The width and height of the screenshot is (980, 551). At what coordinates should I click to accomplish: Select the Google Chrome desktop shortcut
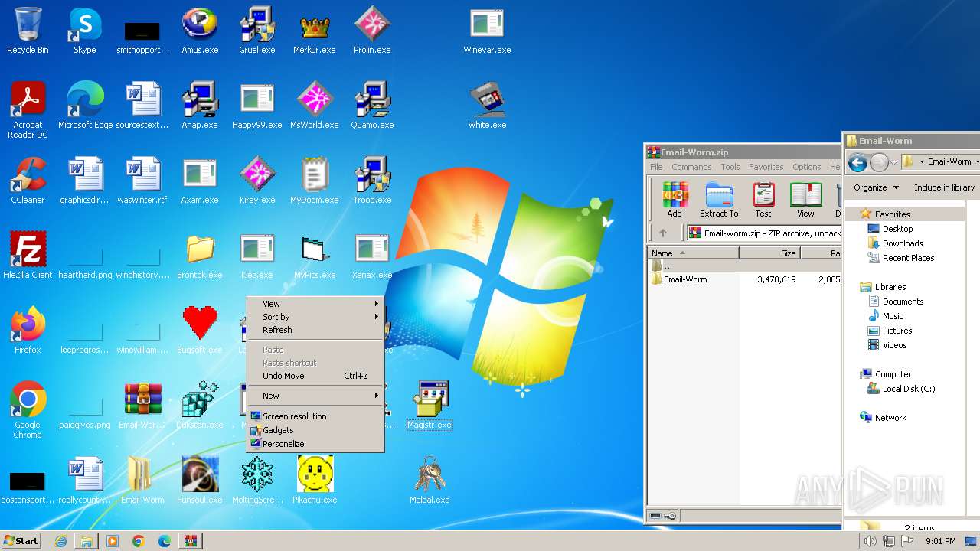point(28,410)
